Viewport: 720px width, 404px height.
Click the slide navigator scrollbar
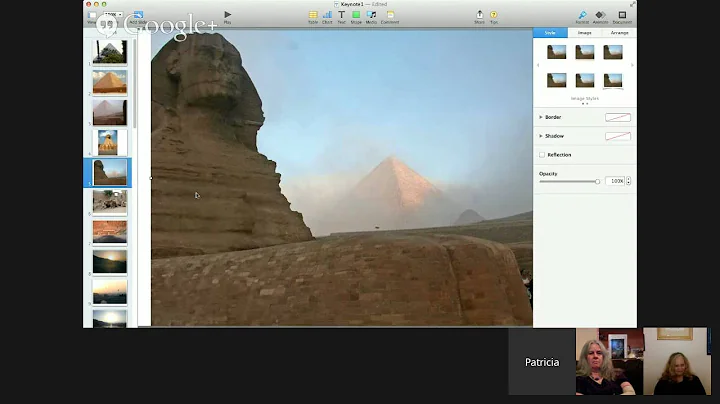click(x=135, y=84)
